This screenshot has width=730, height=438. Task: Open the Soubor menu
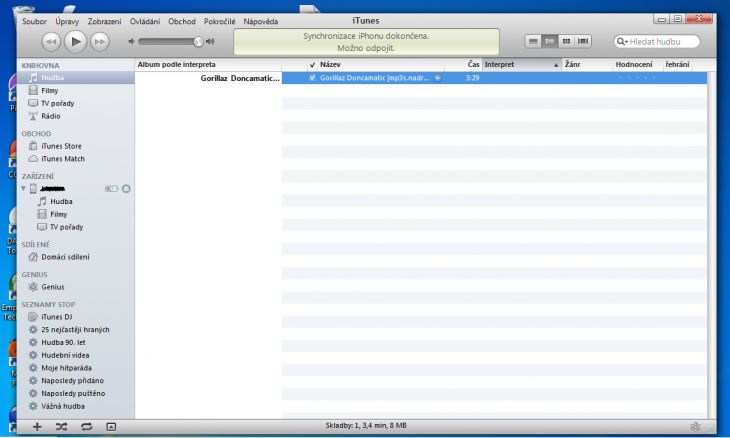coord(34,21)
